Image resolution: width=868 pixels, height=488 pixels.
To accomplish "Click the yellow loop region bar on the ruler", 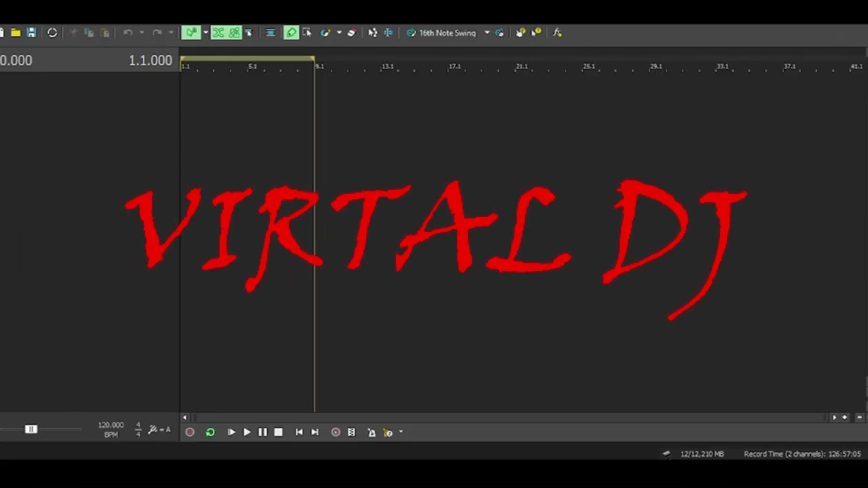I will (247, 59).
